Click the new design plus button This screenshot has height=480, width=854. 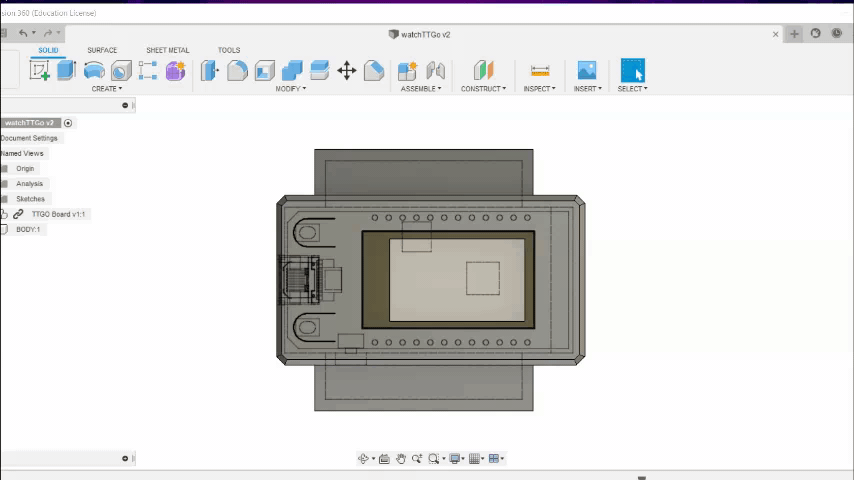(795, 34)
